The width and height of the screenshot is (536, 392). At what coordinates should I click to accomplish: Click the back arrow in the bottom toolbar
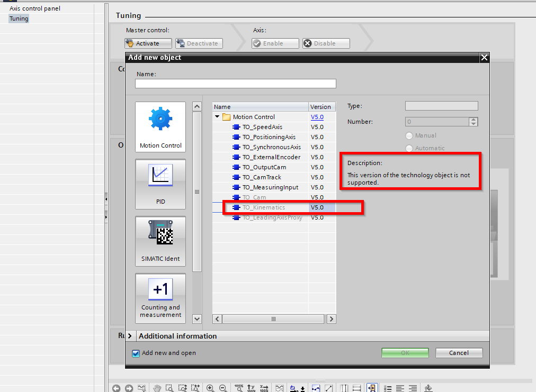point(116,388)
